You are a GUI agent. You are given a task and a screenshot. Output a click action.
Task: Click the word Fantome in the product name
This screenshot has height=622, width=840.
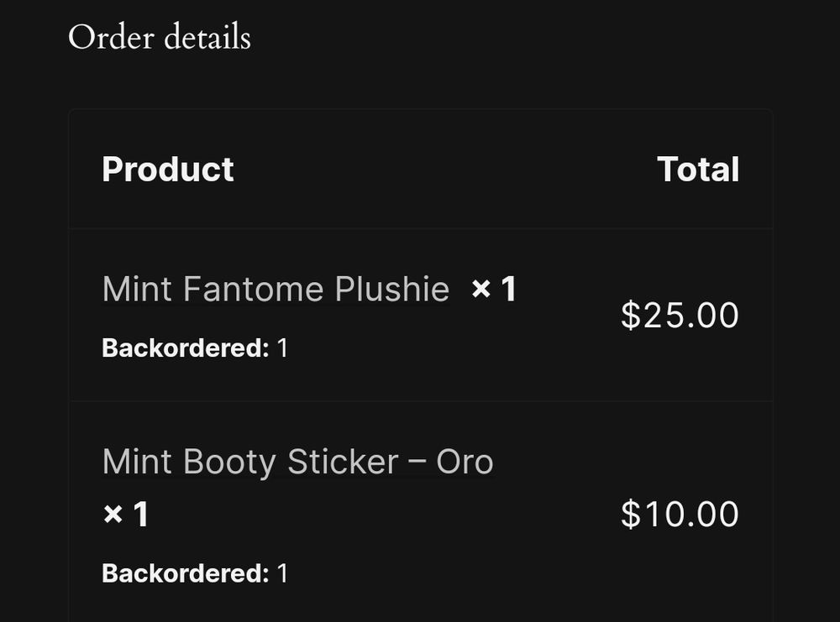(254, 289)
